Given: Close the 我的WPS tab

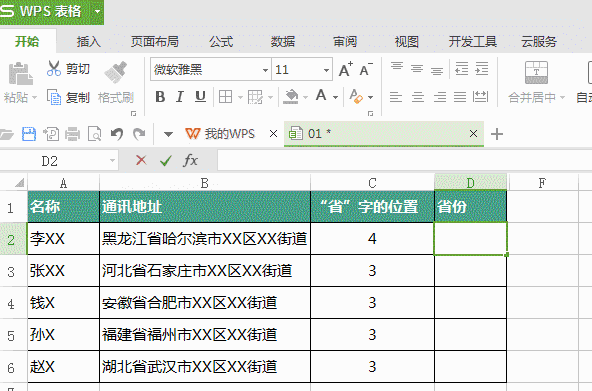Looking at the screenshot, I should tap(273, 134).
